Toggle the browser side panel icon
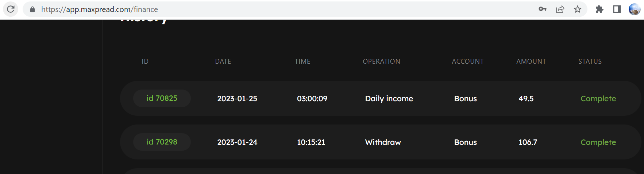644x174 pixels. [x=617, y=9]
